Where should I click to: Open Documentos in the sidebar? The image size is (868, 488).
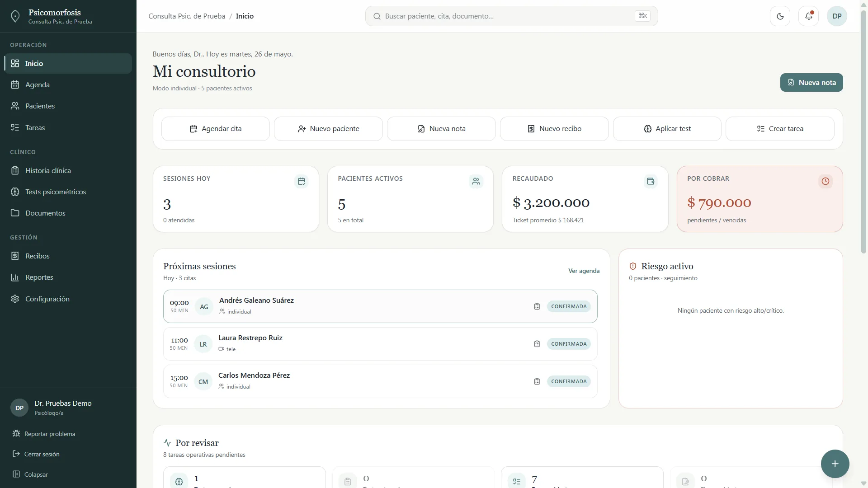(x=68, y=213)
